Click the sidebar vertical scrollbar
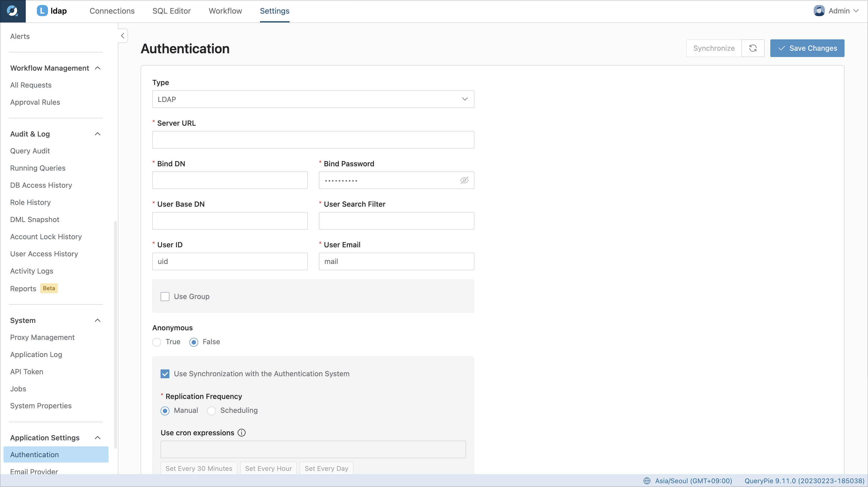 [x=116, y=334]
